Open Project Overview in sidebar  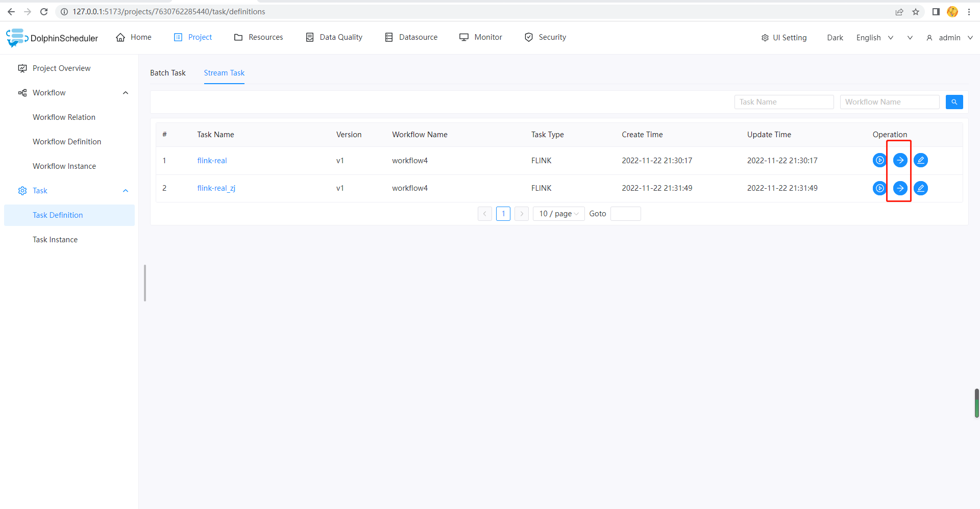[x=69, y=68]
